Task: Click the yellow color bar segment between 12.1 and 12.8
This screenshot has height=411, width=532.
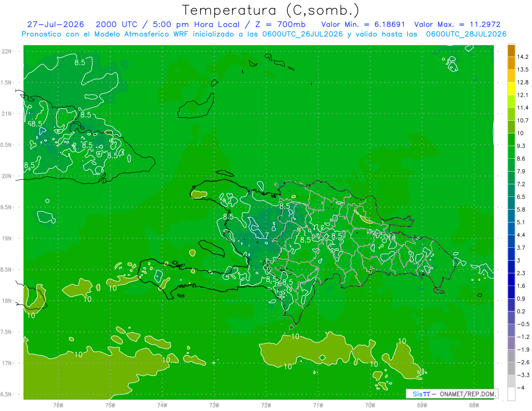Action: [x=511, y=88]
